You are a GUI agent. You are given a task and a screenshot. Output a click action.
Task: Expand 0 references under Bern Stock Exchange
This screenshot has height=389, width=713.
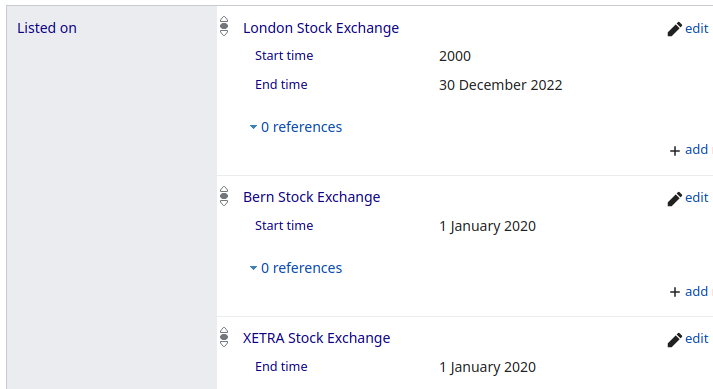click(x=296, y=268)
